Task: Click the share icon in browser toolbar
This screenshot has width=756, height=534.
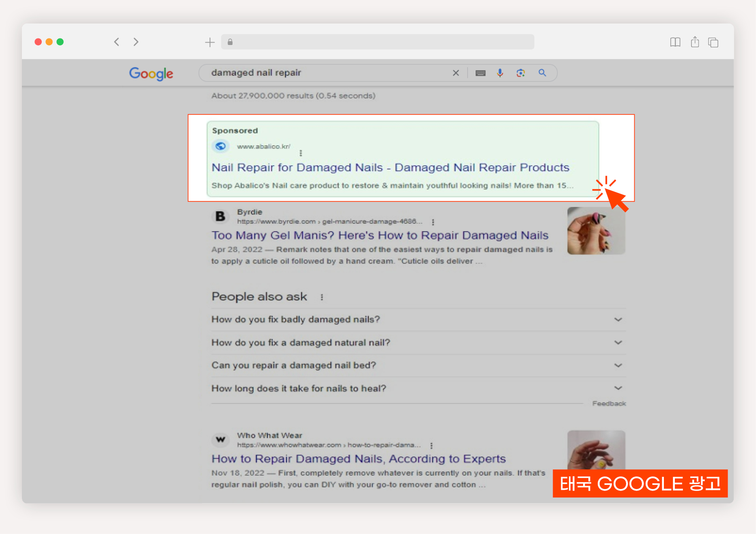Action: click(x=695, y=42)
